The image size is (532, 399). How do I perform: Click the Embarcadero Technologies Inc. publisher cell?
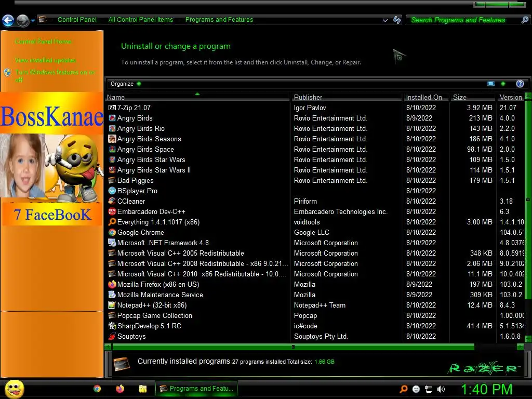click(x=341, y=212)
